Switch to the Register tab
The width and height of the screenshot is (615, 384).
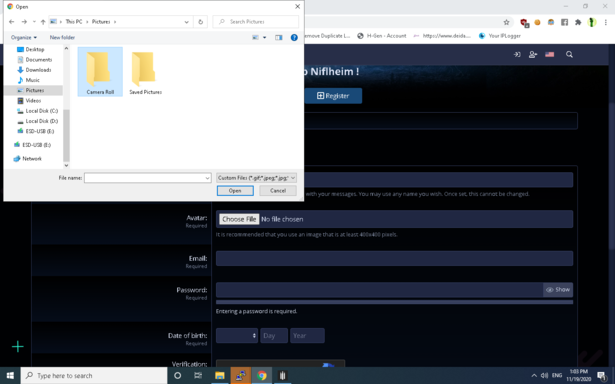333,96
